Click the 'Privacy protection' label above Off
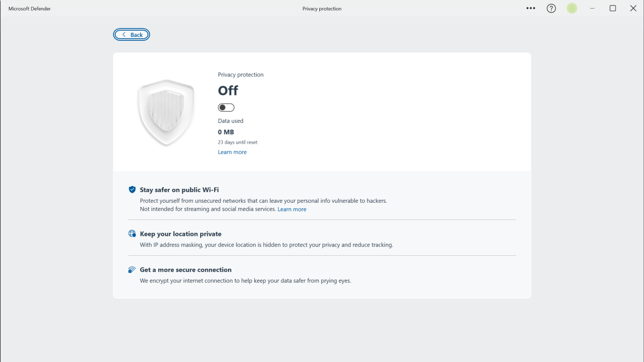This screenshot has height=362, width=644. pyautogui.click(x=240, y=75)
